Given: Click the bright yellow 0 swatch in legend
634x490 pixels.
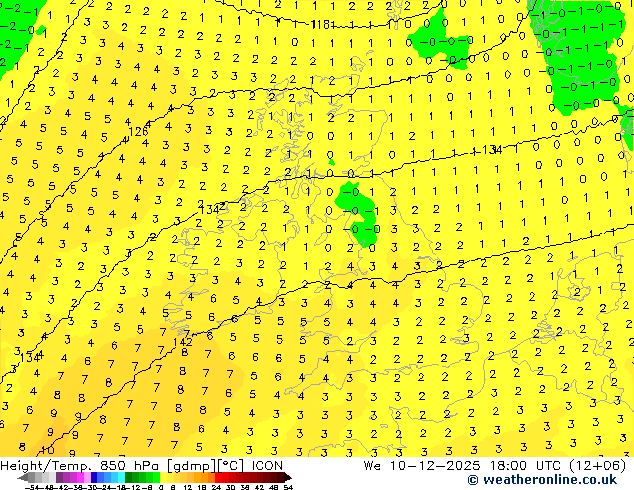Looking at the screenshot, I should [163, 477].
